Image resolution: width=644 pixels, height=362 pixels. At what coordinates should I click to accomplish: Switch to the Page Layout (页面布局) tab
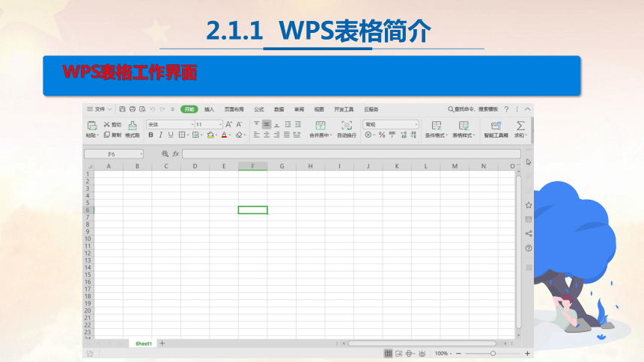(234, 109)
